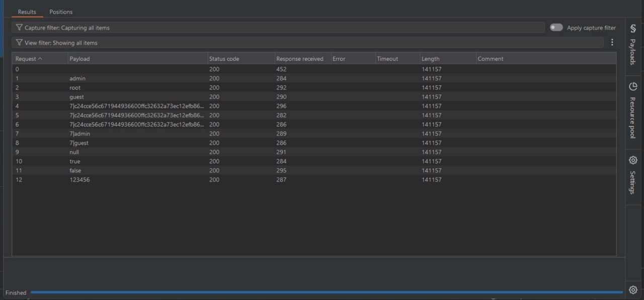
Task: Open the Settings side panel
Action: pyautogui.click(x=633, y=176)
